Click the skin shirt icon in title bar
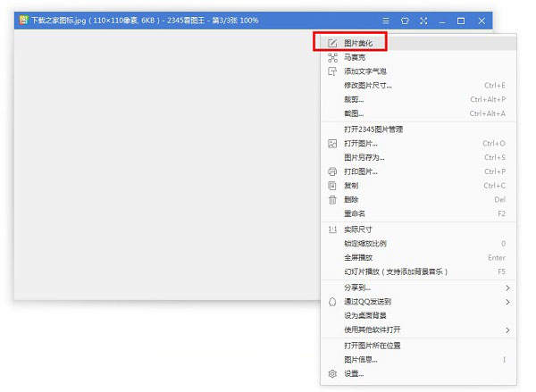 [405, 21]
